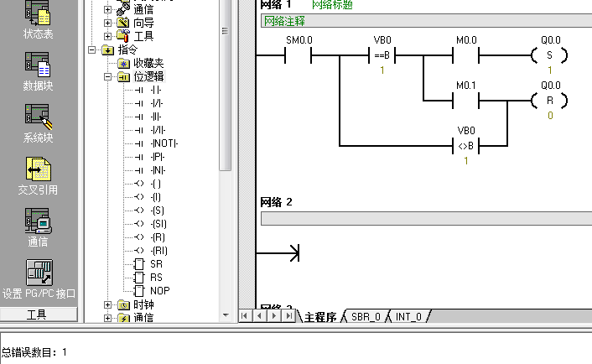Select the normally closed contact -|/|- instruction
This screenshot has width=592, height=364.
point(157,103)
